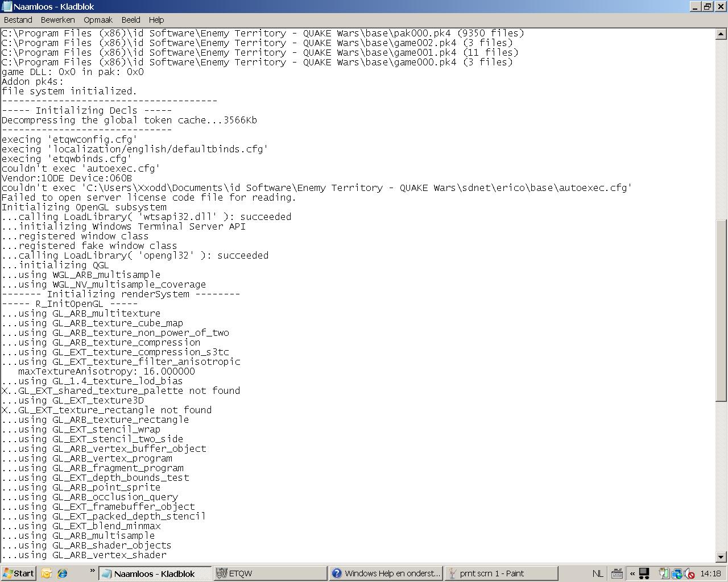This screenshot has width=728, height=582.
Task: Click the vertical scrollbar thumb
Action: 721,310
